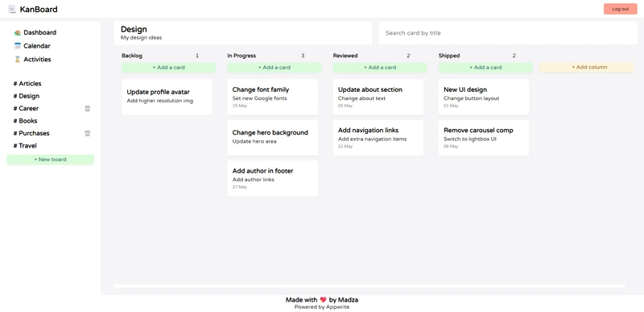Create a board with New board button

[x=50, y=160]
